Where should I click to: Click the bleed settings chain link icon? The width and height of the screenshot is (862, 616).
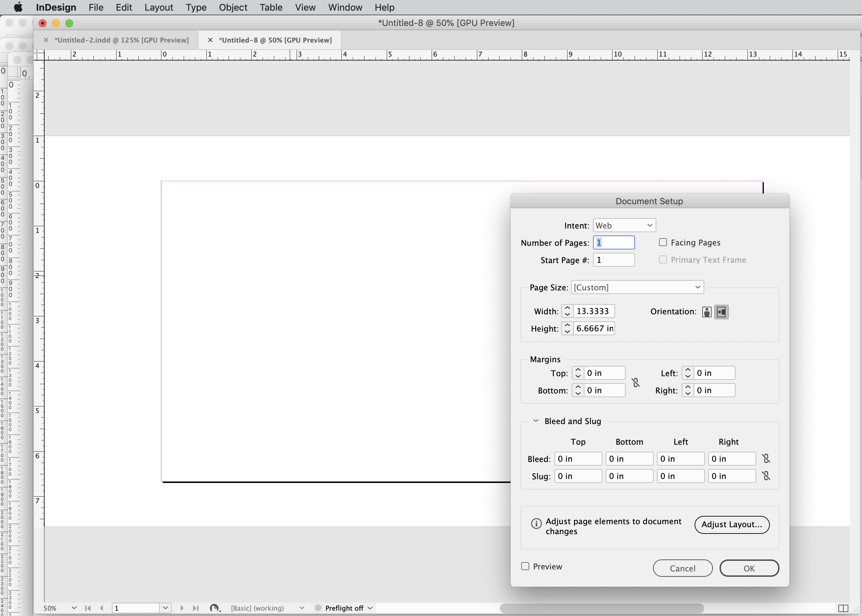point(766,459)
